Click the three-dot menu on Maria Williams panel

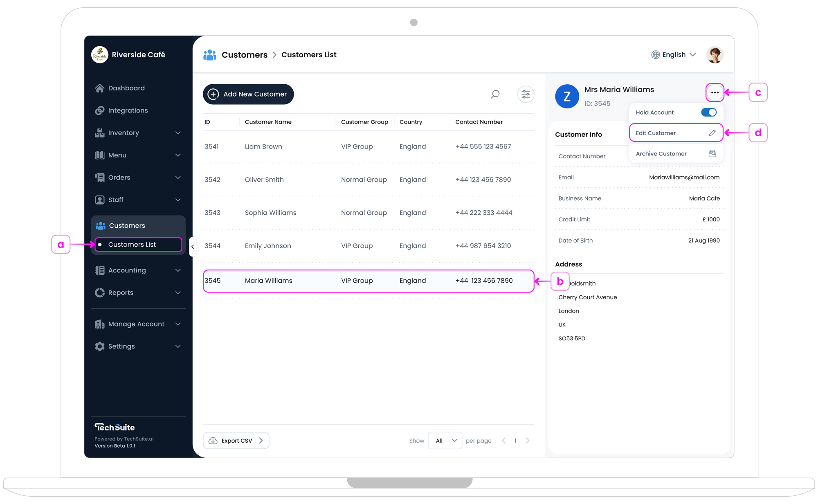point(715,92)
